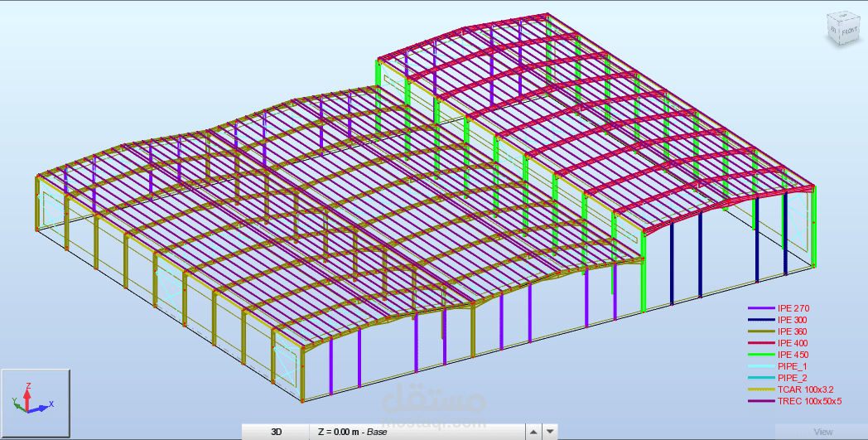This screenshot has width=868, height=440.
Task: Click the up arrow next to Base level
Action: [533, 432]
